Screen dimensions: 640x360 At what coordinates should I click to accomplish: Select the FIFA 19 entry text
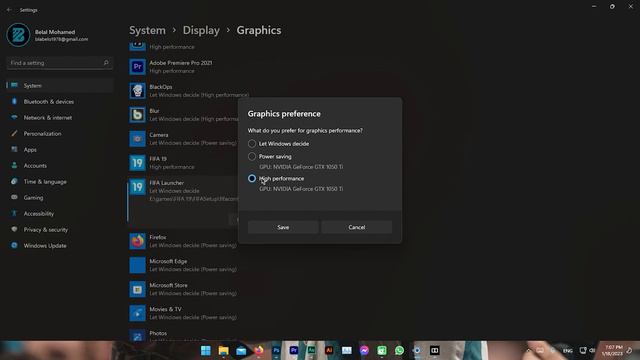(x=158, y=159)
